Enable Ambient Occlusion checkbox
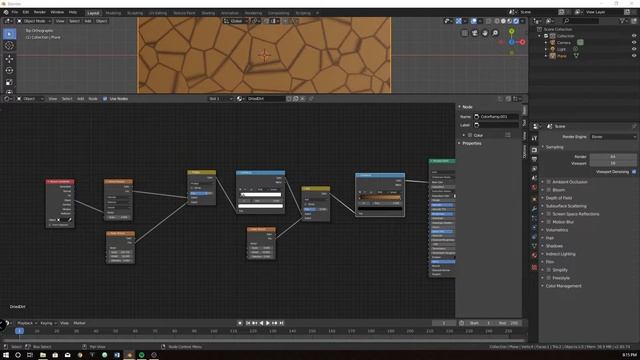 pyautogui.click(x=549, y=182)
